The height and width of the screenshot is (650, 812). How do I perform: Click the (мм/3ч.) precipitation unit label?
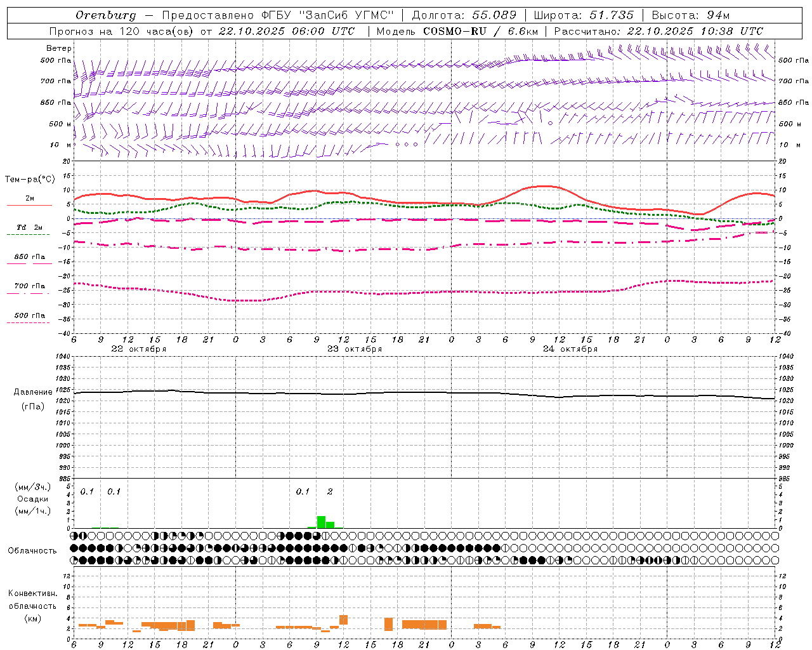pos(32,487)
